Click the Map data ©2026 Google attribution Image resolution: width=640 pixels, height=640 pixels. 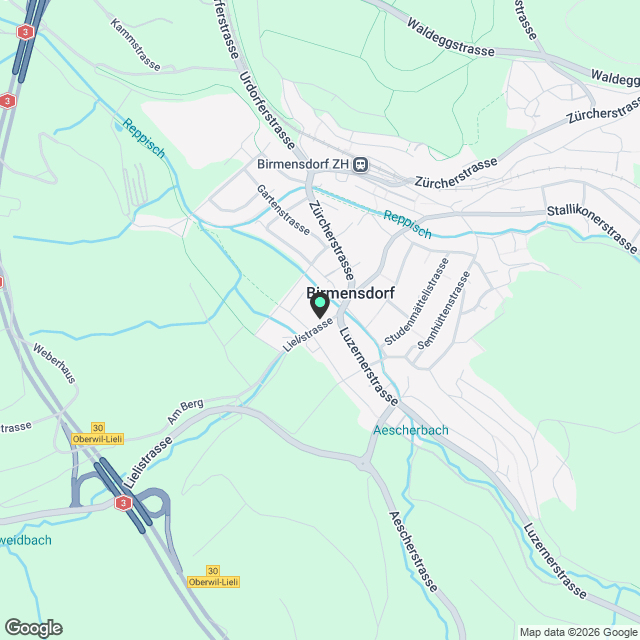[579, 632]
